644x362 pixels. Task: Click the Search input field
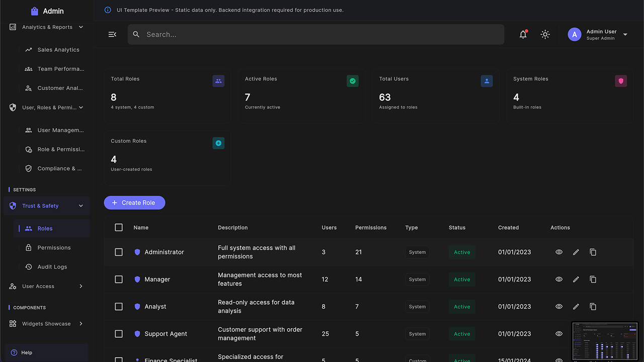pyautogui.click(x=316, y=34)
